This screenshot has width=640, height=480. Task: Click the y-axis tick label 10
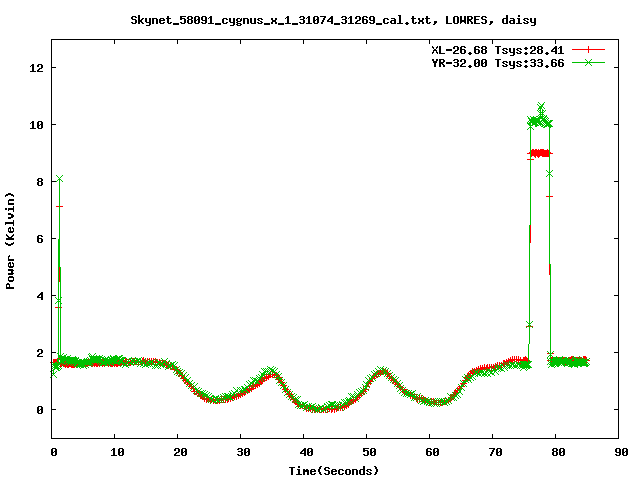[36, 125]
